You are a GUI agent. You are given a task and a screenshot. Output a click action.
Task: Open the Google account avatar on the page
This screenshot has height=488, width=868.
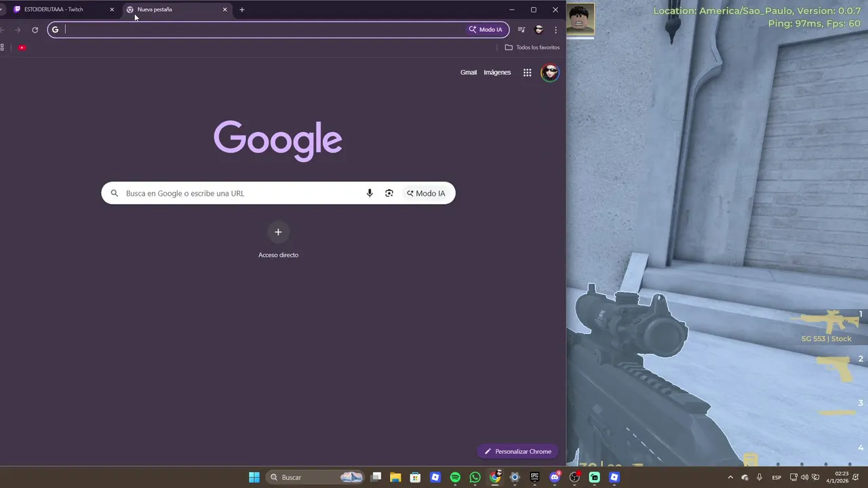coord(550,73)
